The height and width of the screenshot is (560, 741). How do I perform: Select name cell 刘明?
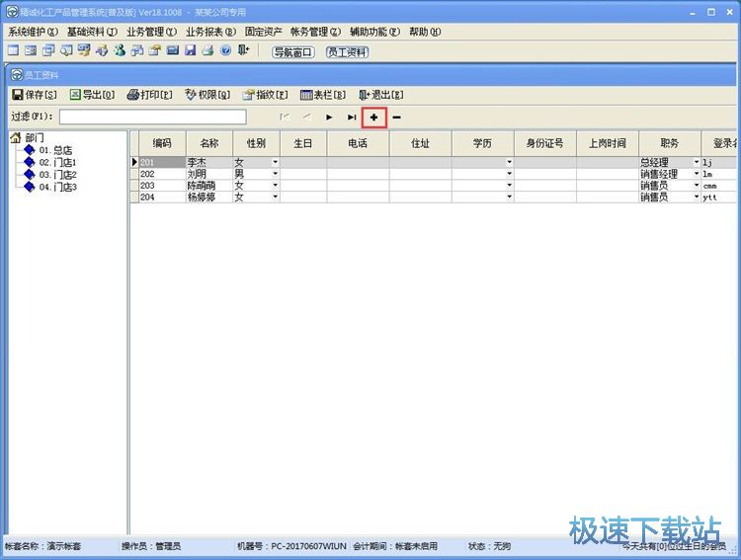click(209, 174)
